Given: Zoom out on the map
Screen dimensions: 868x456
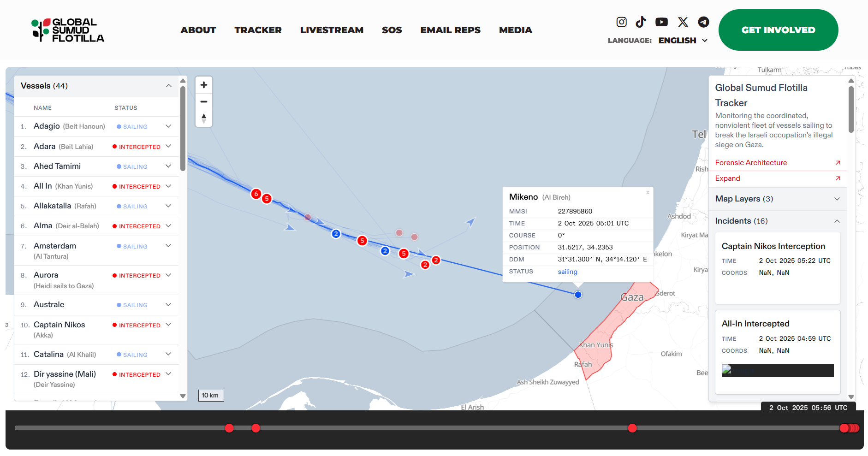Looking at the screenshot, I should coord(204,101).
